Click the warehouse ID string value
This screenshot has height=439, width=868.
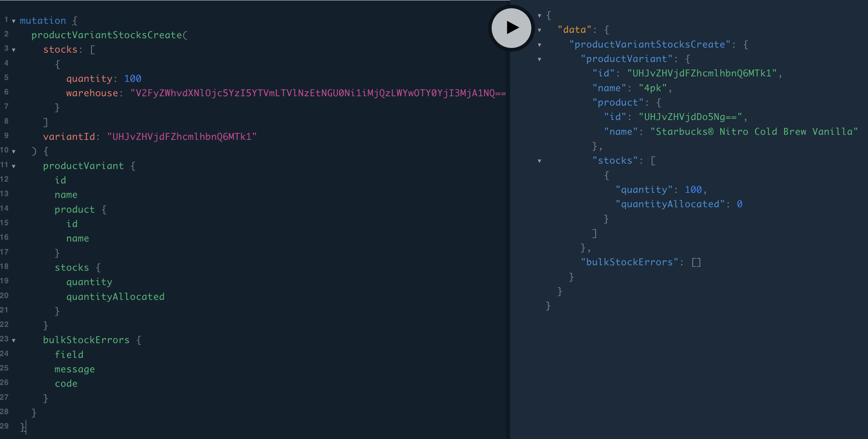coord(317,93)
